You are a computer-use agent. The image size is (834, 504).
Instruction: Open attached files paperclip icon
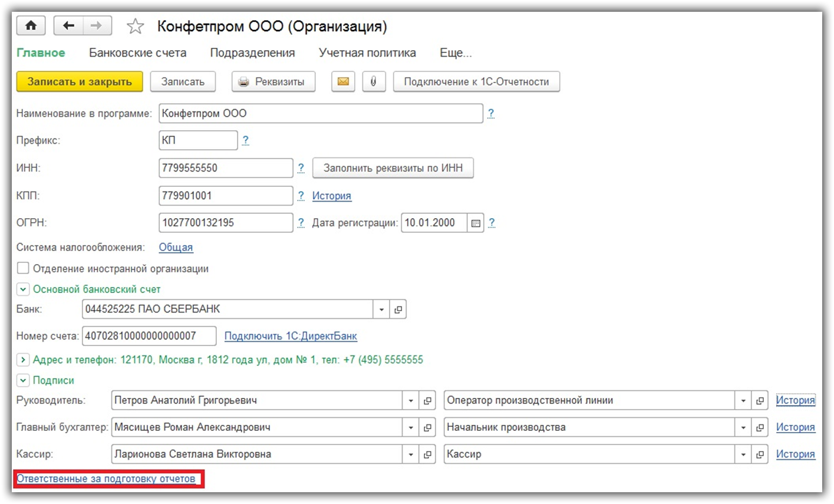pos(373,82)
